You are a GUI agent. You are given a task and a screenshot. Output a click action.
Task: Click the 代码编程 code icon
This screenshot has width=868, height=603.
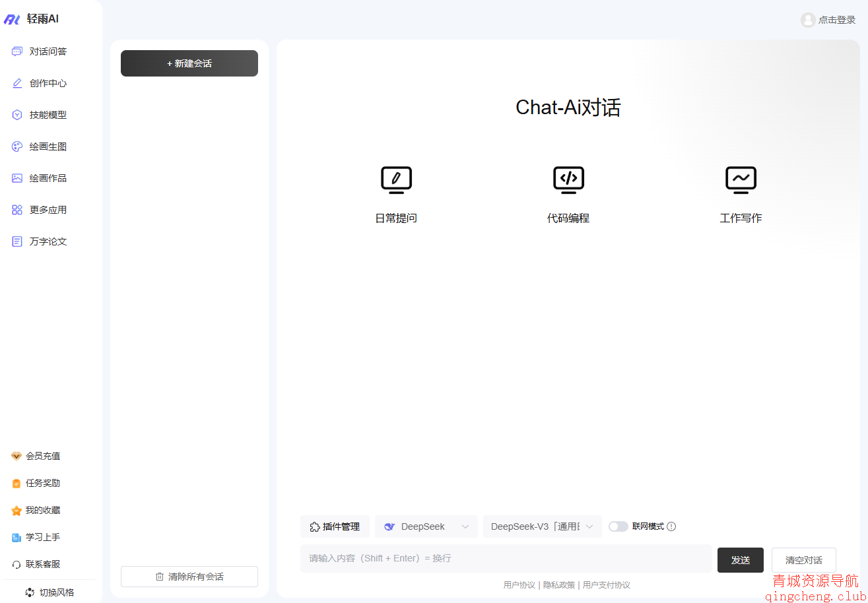pos(568,179)
